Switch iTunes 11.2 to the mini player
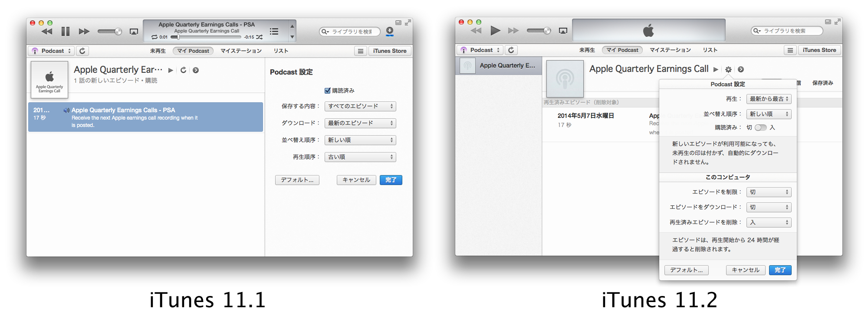The width and height of the screenshot is (868, 312). [828, 22]
